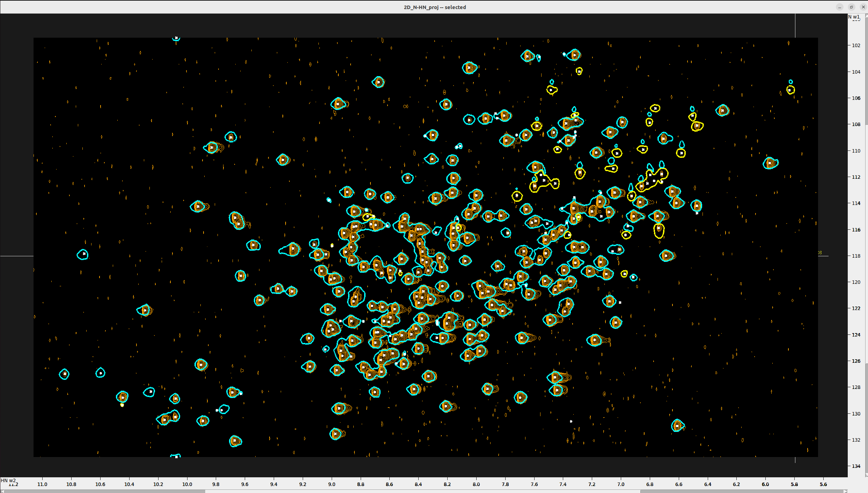Select yellow peak near 5.8 ppm, 105.4

[790, 90]
